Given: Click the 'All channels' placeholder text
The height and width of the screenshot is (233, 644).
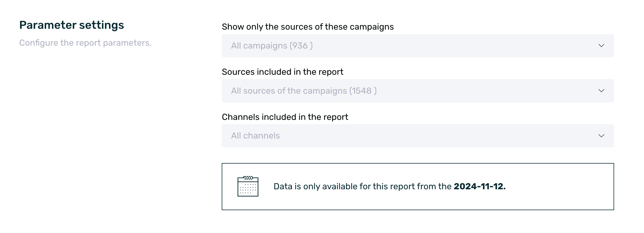Looking at the screenshot, I should (255, 136).
